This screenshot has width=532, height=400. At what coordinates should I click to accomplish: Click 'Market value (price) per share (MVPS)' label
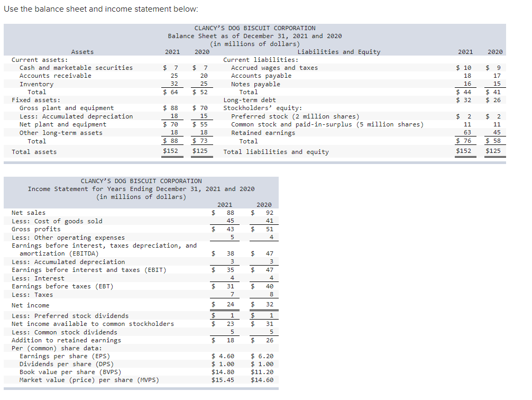[x=89, y=379]
